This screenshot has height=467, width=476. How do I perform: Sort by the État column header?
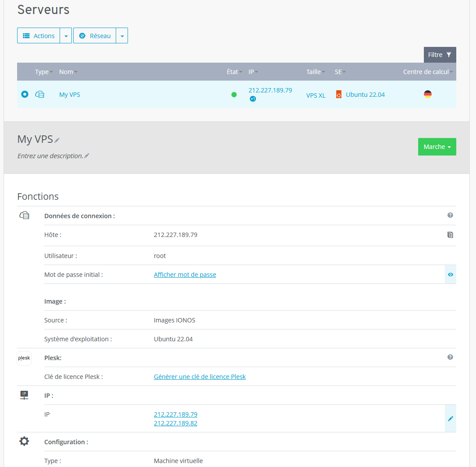pyautogui.click(x=234, y=71)
